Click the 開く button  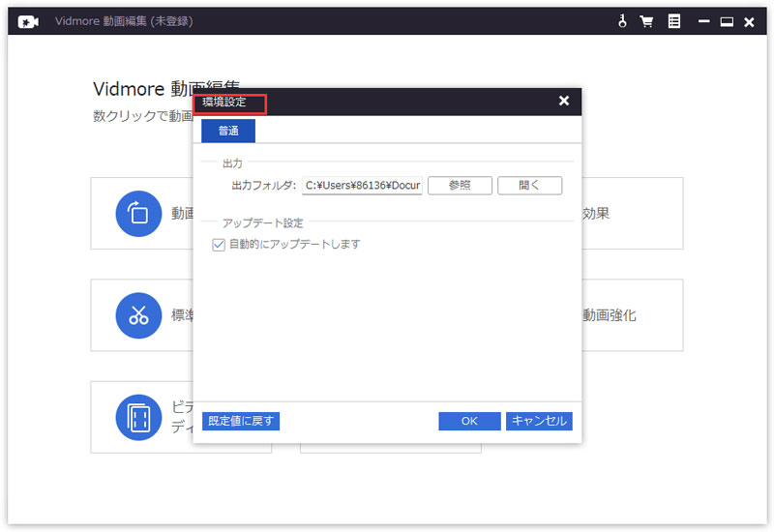coord(529,186)
